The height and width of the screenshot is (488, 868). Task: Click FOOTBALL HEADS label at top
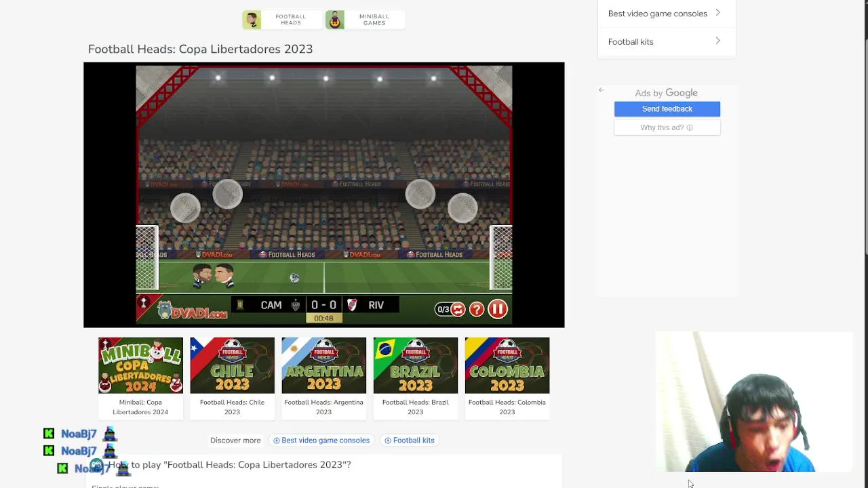[x=291, y=20]
